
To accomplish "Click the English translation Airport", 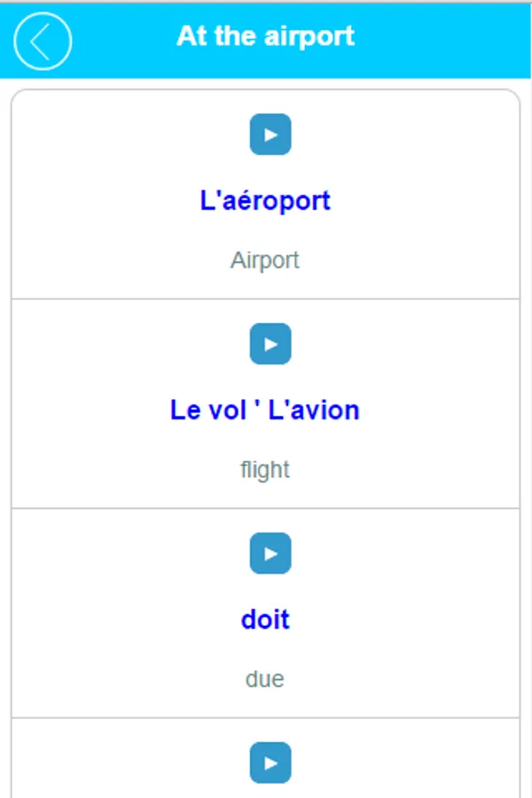I will pyautogui.click(x=265, y=261).
